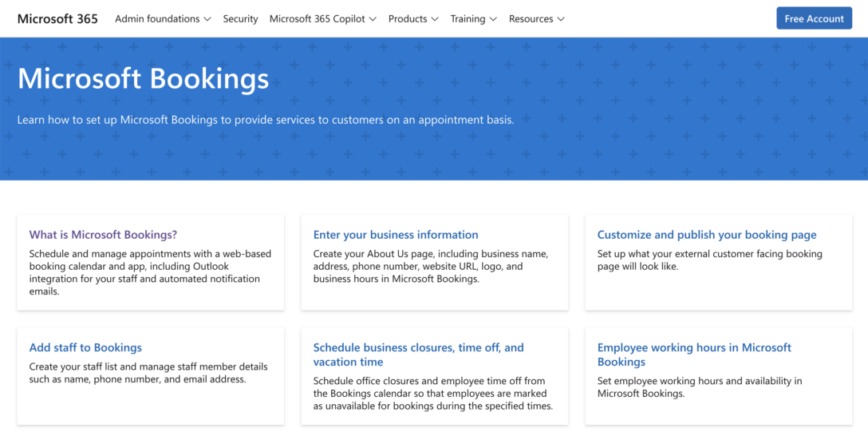Image resolution: width=868 pixels, height=440 pixels.
Task: Open 'Schedule business closures, time off' link
Action: tap(418, 355)
